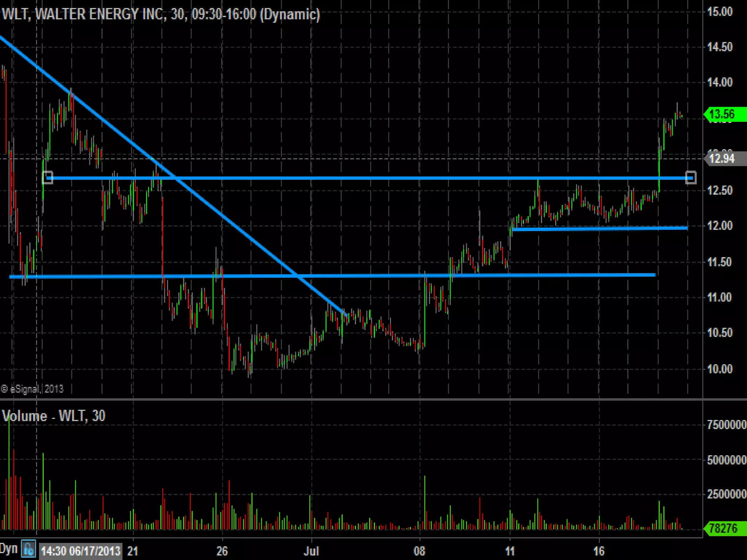
Task: Click the 11.00 price axis label
Action: (x=720, y=297)
